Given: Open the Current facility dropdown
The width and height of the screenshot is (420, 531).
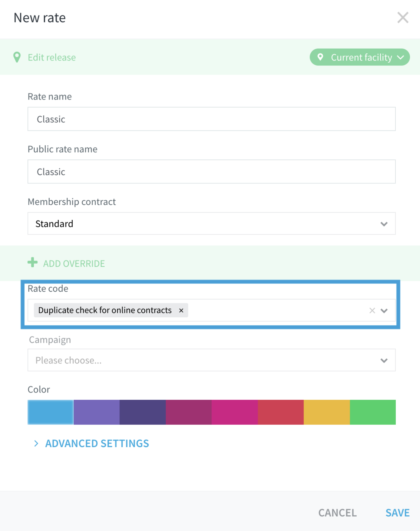Looking at the screenshot, I should point(359,57).
